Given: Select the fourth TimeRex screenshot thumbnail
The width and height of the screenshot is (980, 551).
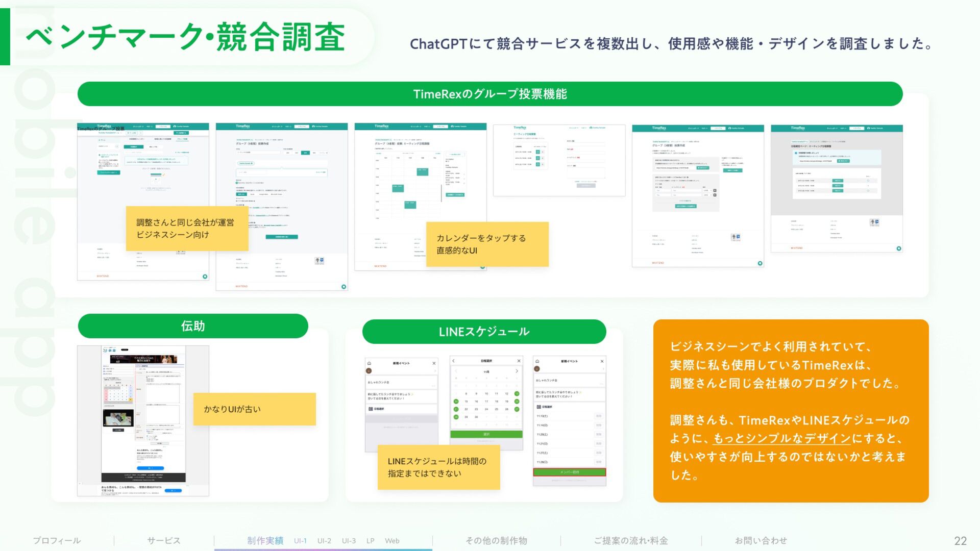Looking at the screenshot, I should pyautogui.click(x=559, y=160).
